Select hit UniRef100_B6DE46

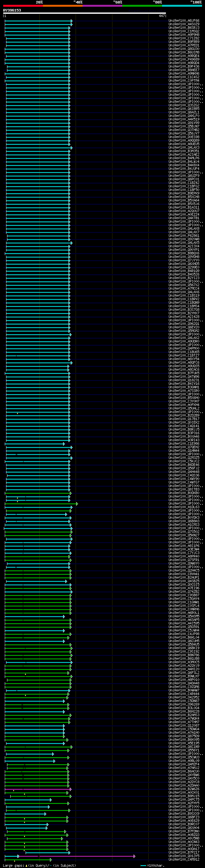(184, 465)
